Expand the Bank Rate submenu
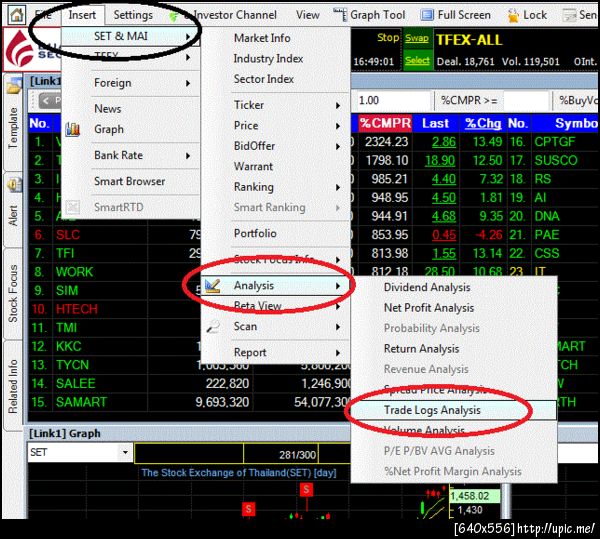Screen dimensions: 600x539 pyautogui.click(x=130, y=155)
